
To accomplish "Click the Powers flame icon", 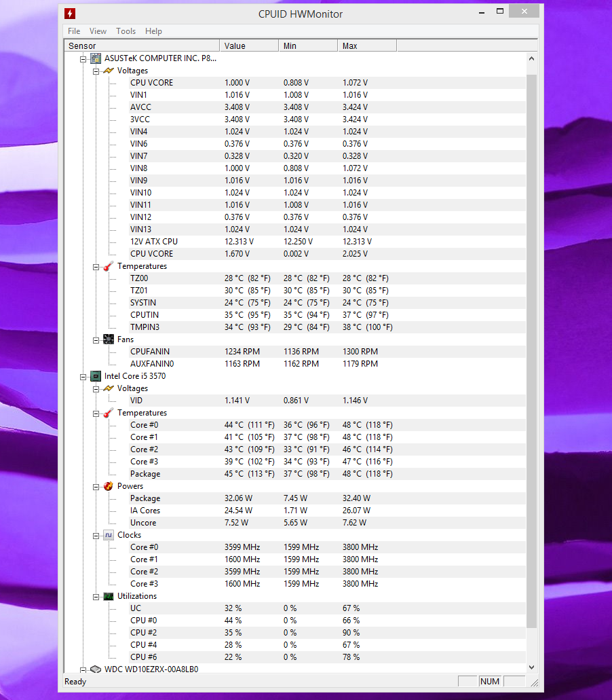I will pos(109,486).
